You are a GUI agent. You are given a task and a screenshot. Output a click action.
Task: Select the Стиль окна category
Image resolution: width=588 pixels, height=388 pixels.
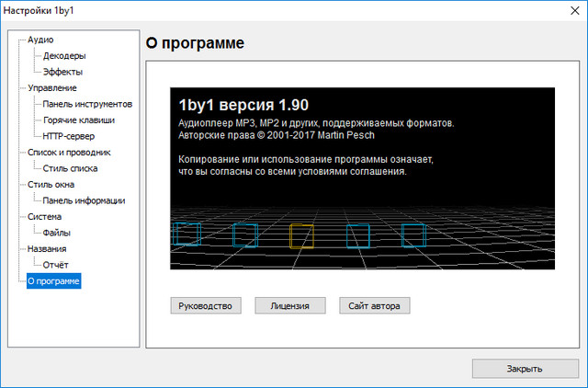click(51, 185)
